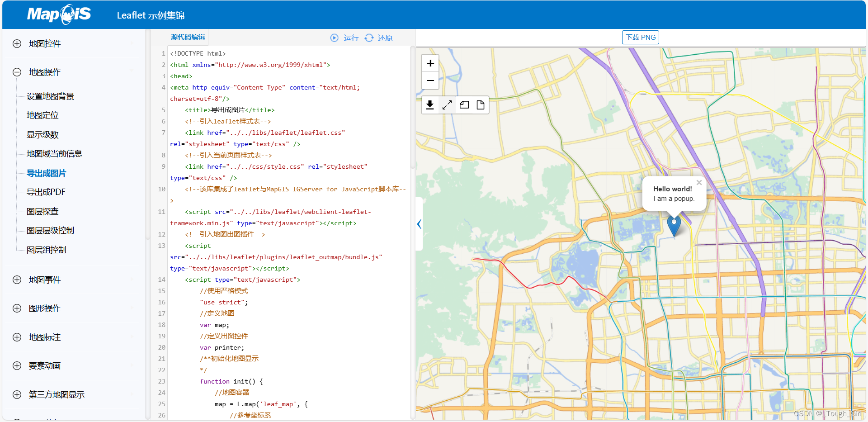Click the //定义出图控件 comment line
868x422 pixels.
224,336
